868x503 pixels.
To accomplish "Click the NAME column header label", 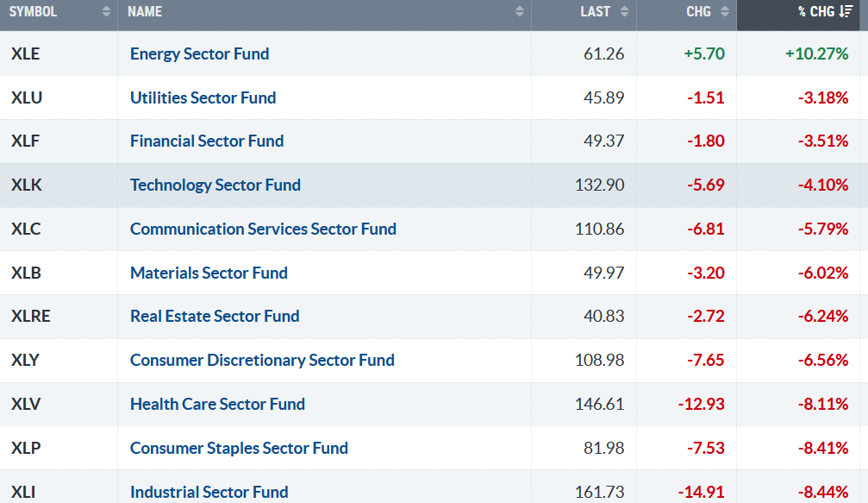I will click(x=145, y=12).
